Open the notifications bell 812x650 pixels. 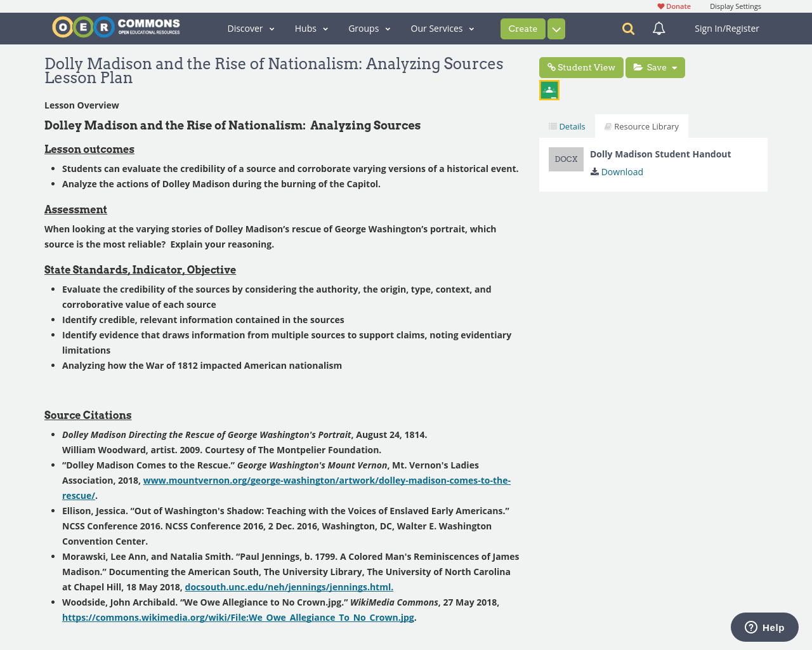(659, 29)
